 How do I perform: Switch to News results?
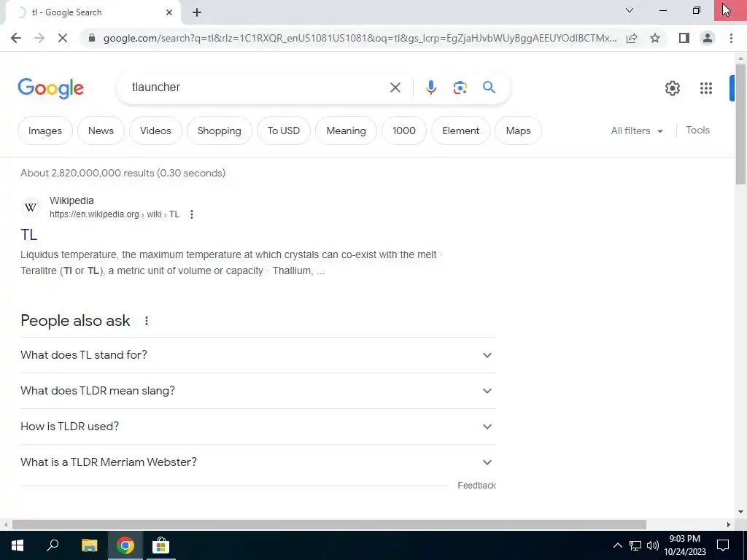[101, 131]
